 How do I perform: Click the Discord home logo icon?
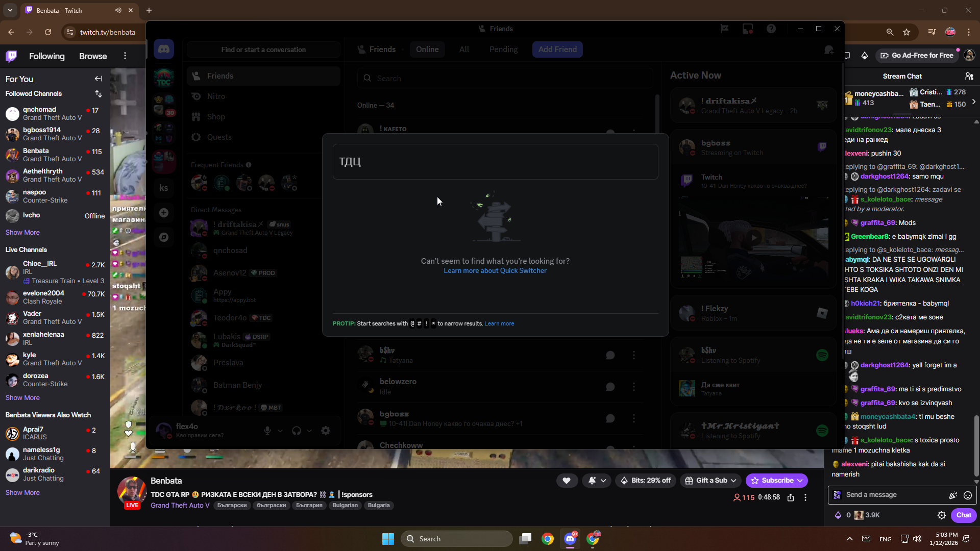click(163, 49)
